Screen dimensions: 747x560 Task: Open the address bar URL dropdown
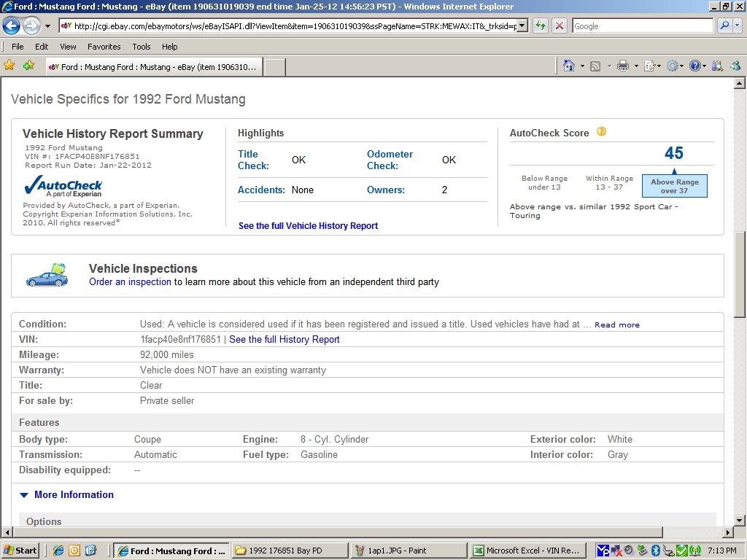pyautogui.click(x=522, y=26)
